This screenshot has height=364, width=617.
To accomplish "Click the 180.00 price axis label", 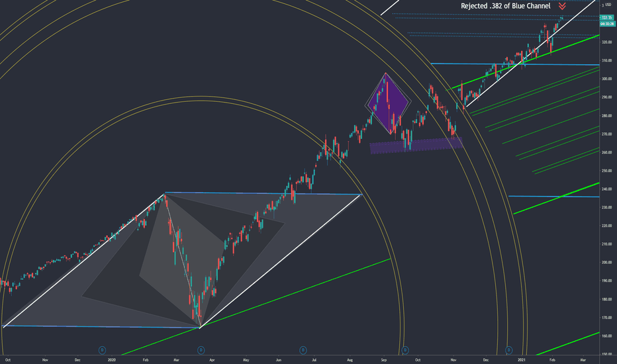I will 606,299.
